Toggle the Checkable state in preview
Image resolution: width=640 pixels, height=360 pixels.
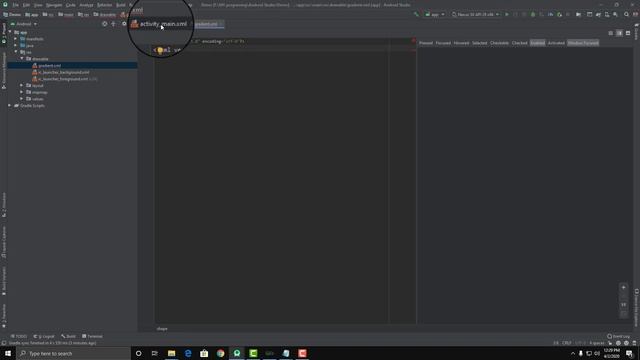499,43
